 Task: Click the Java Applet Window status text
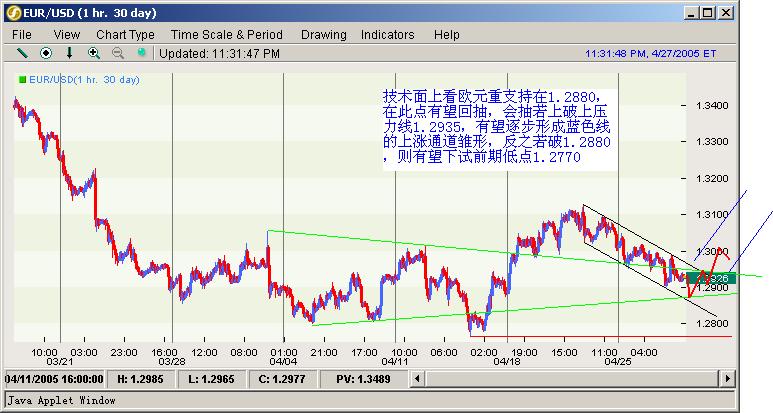(62, 400)
